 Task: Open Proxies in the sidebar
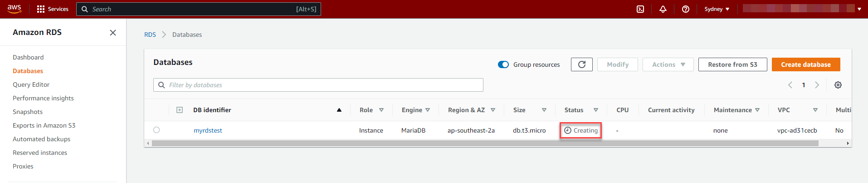click(23, 166)
